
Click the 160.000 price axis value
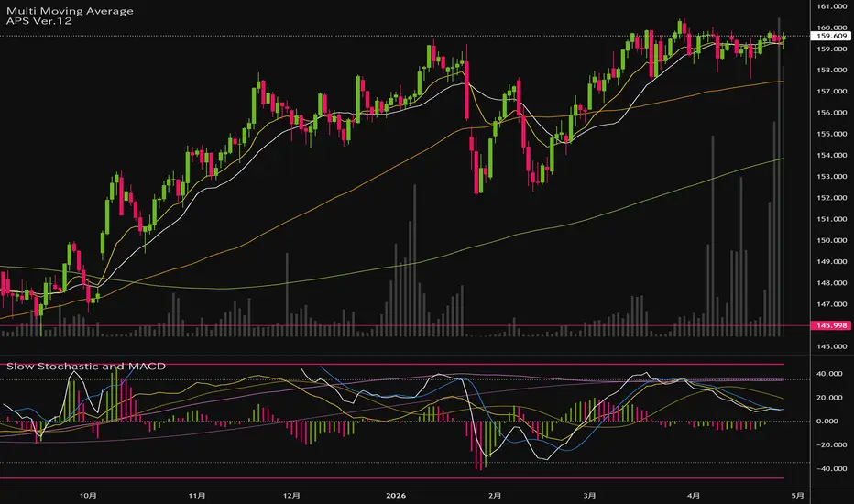tap(832, 27)
